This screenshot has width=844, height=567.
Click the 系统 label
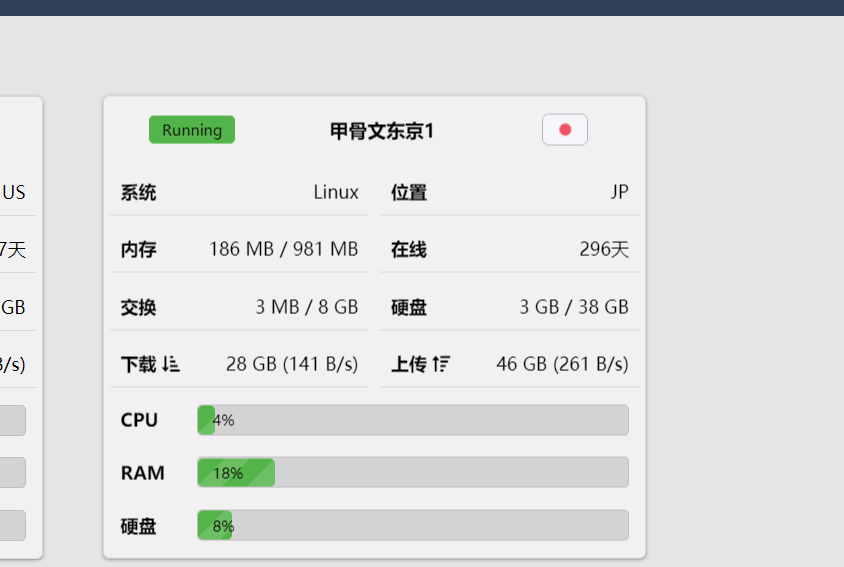[138, 193]
